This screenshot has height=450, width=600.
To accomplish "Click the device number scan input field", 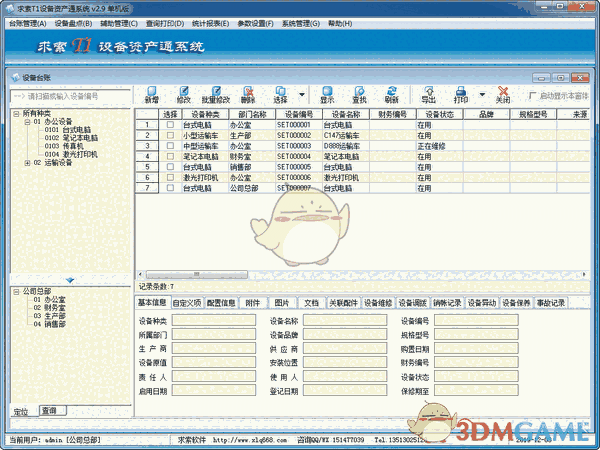I will tap(70, 96).
